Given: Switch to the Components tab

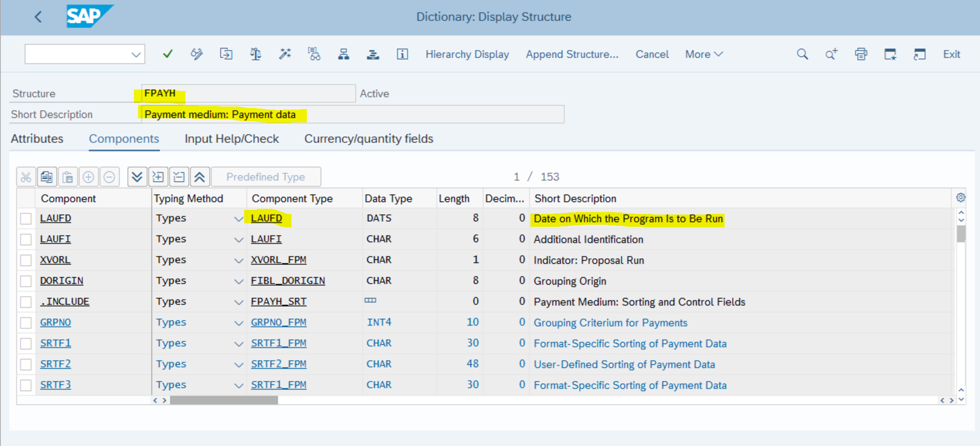Looking at the screenshot, I should (x=124, y=139).
